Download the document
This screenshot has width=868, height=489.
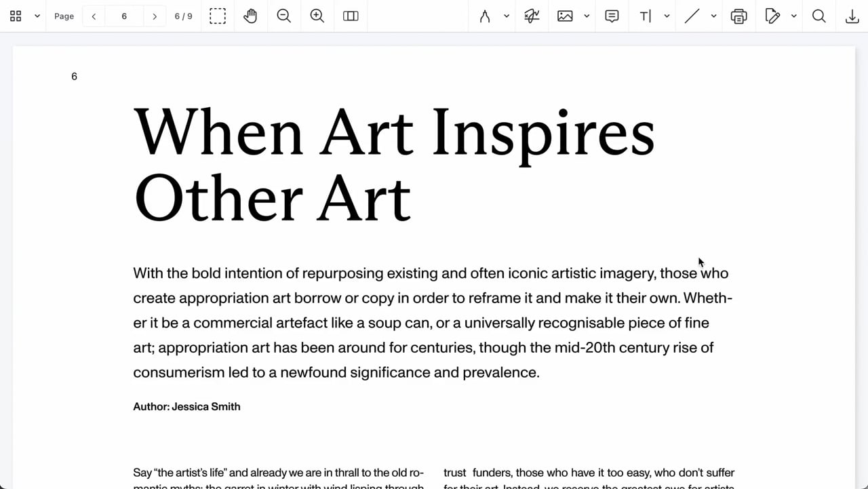[x=852, y=16]
